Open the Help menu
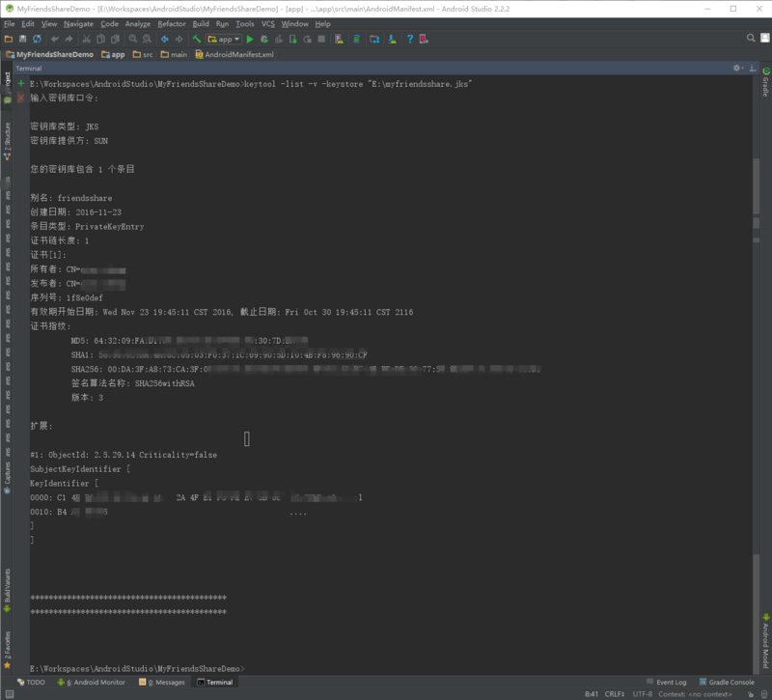 click(322, 23)
